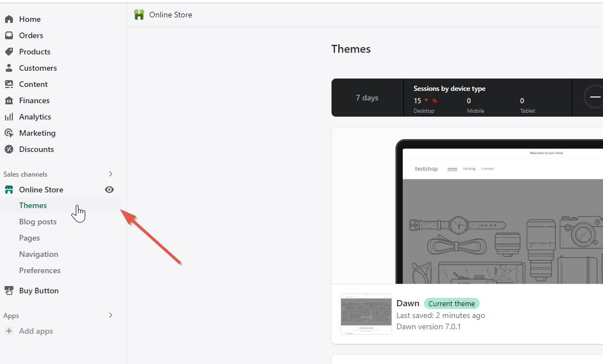The width and height of the screenshot is (603, 364).
Task: Click the Add apps link
Action: [x=36, y=331]
